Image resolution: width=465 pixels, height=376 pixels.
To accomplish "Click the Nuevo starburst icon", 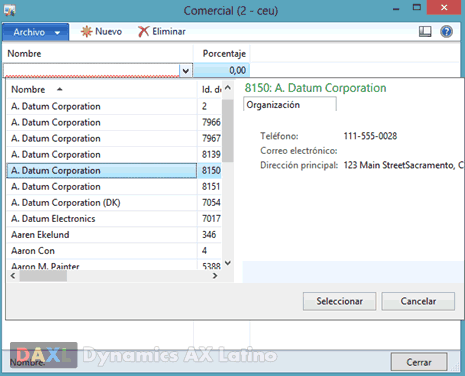I will click(86, 31).
